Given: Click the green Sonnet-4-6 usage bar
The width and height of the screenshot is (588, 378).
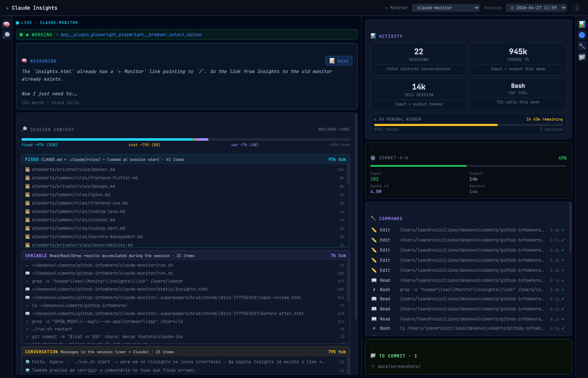Looking at the screenshot, I should tap(468, 166).
